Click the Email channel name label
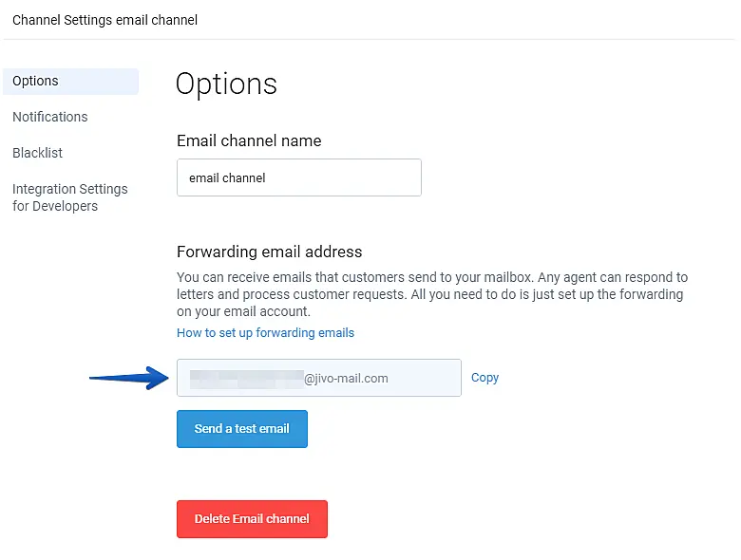This screenshot has height=560, width=741. (249, 140)
